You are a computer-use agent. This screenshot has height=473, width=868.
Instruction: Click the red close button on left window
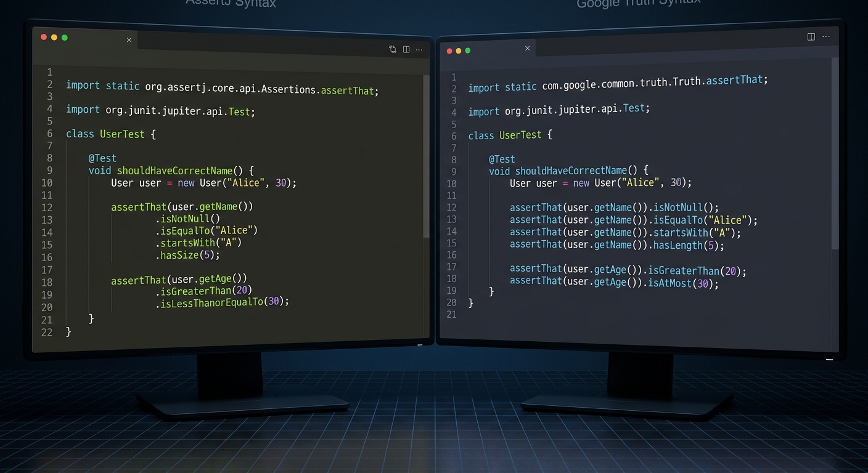[x=44, y=38]
